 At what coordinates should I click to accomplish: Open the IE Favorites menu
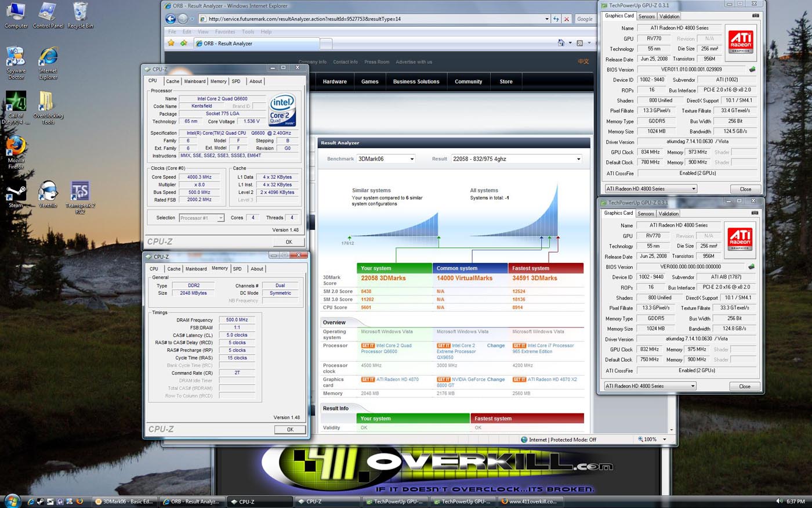click(x=225, y=32)
